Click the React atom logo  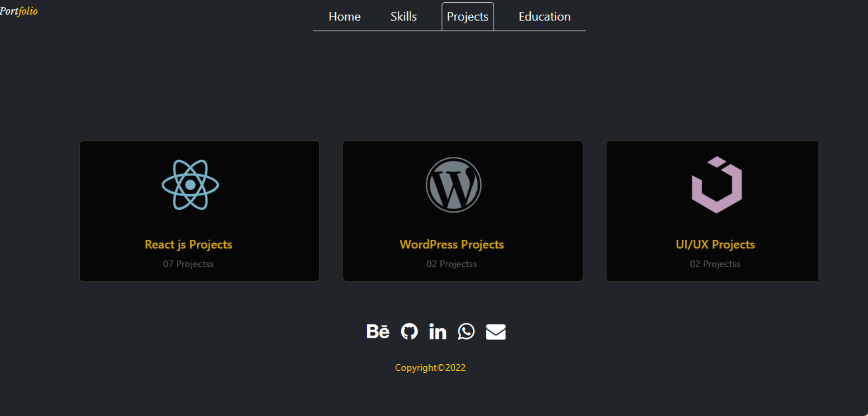click(190, 185)
